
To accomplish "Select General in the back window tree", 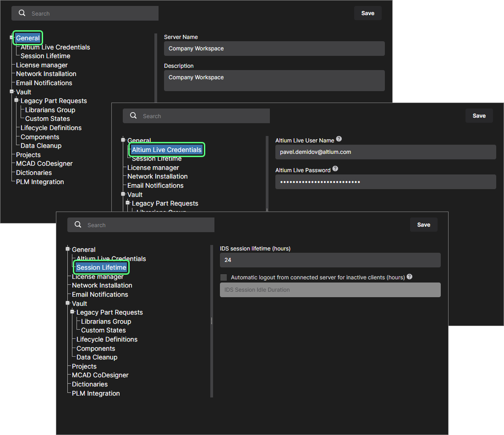I will [27, 38].
